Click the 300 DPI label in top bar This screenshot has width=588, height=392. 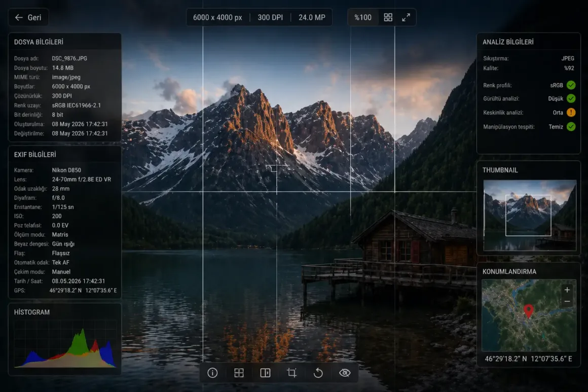click(x=270, y=17)
